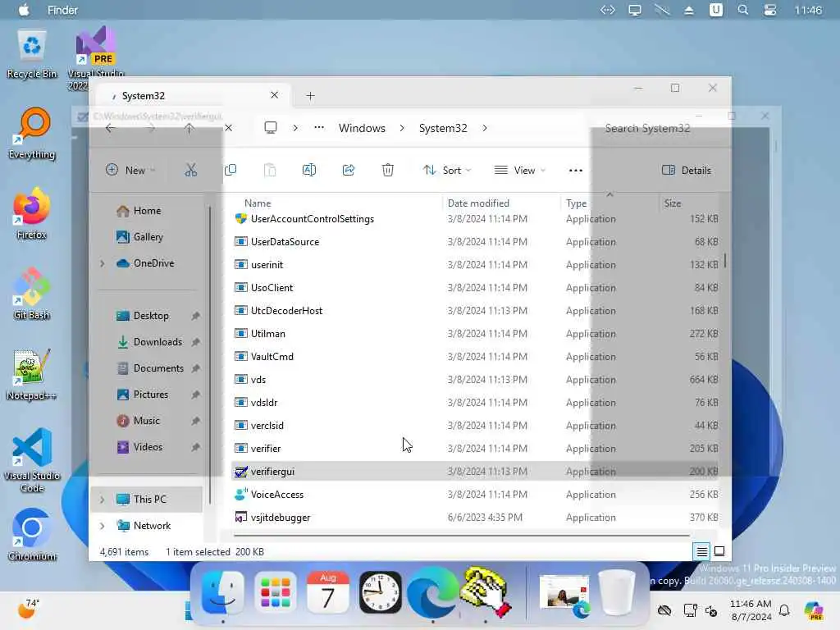
Task: Open the See more ellipsis menu
Action: 575,171
